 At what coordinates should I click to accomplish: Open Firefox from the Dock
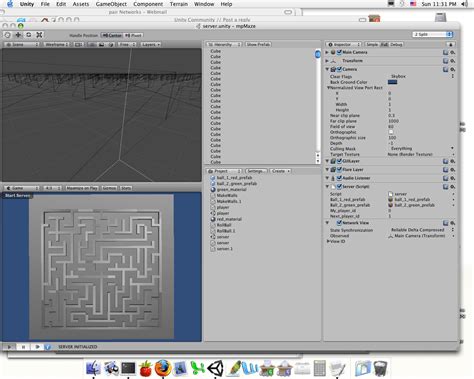[x=163, y=368]
